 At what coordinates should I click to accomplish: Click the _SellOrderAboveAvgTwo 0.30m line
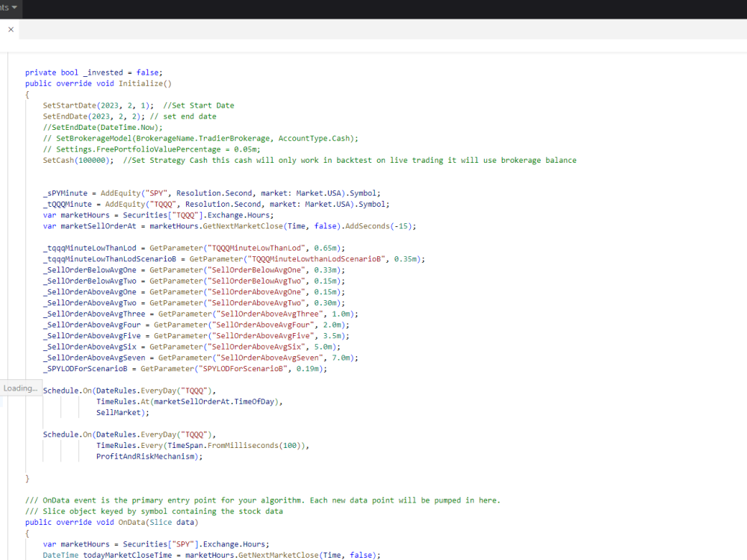tap(194, 302)
